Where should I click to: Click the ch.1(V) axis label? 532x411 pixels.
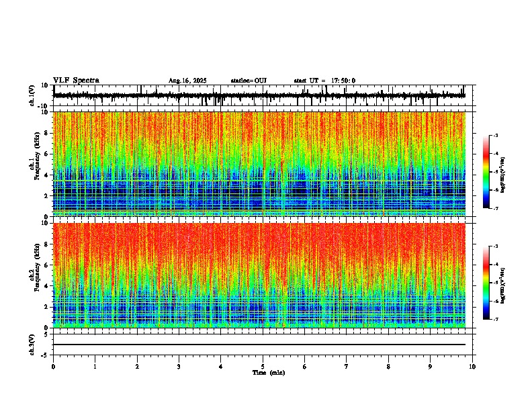coord(32,95)
